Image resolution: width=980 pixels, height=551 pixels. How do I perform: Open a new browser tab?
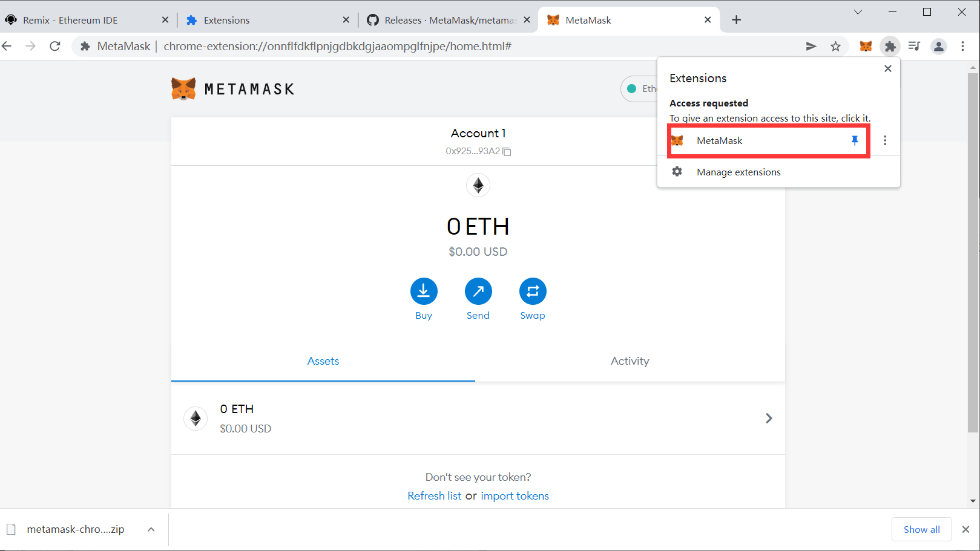[x=736, y=20]
